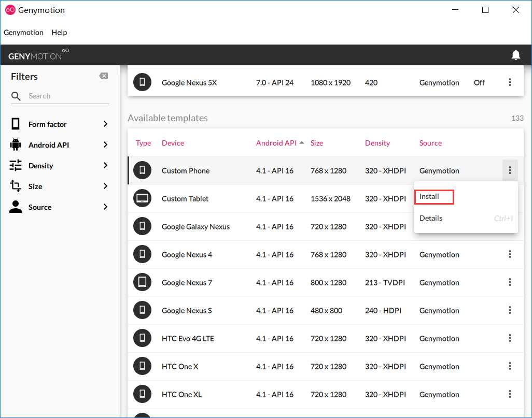Click the Source person icon
532x418 pixels.
click(15, 207)
